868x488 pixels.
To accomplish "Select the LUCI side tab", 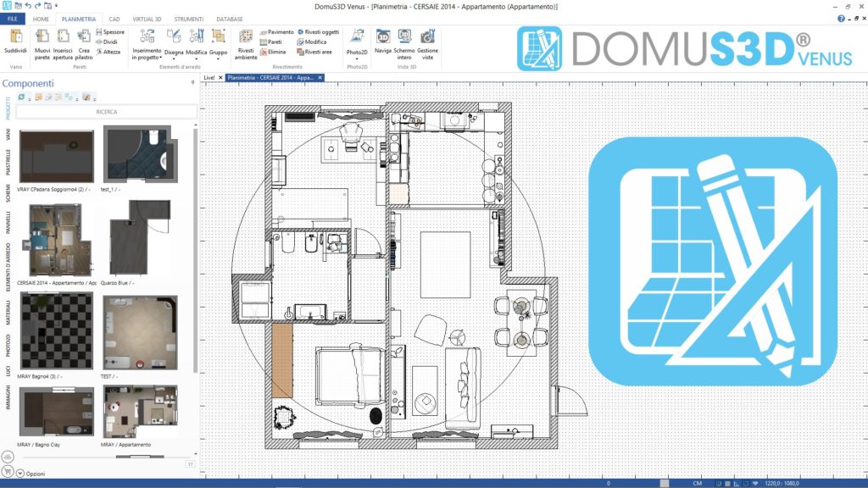I will tap(8, 371).
